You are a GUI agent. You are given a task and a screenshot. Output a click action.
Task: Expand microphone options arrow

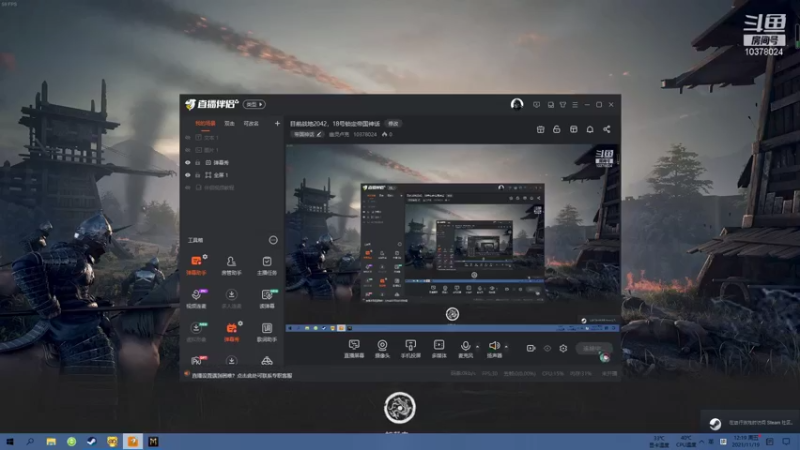477,347
